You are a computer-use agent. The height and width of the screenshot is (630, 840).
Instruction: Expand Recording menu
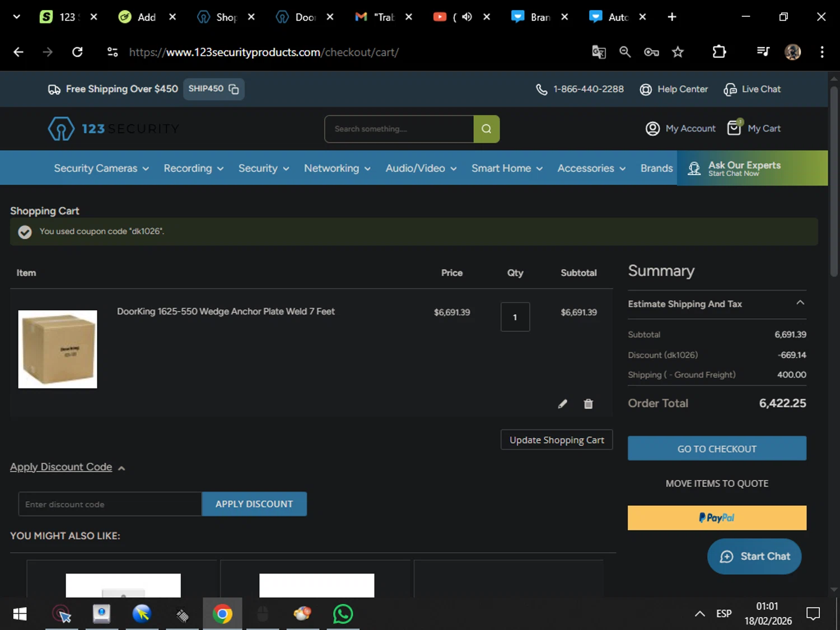coord(194,168)
